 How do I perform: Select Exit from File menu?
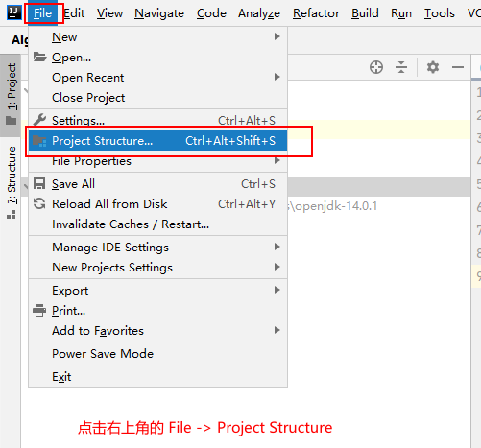tap(157, 377)
